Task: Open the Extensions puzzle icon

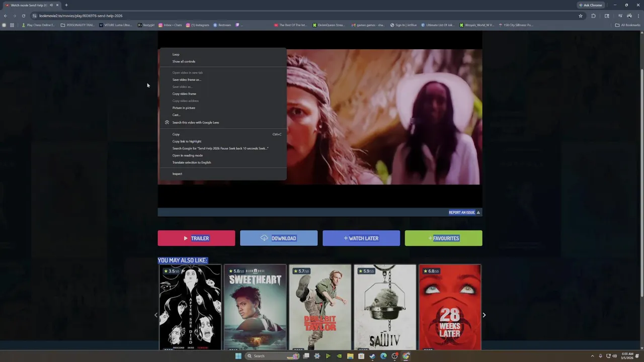Action: click(x=593, y=16)
